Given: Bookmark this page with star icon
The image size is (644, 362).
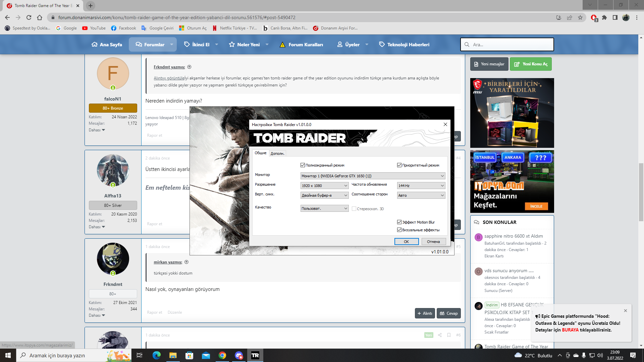Looking at the screenshot, I should point(580,17).
